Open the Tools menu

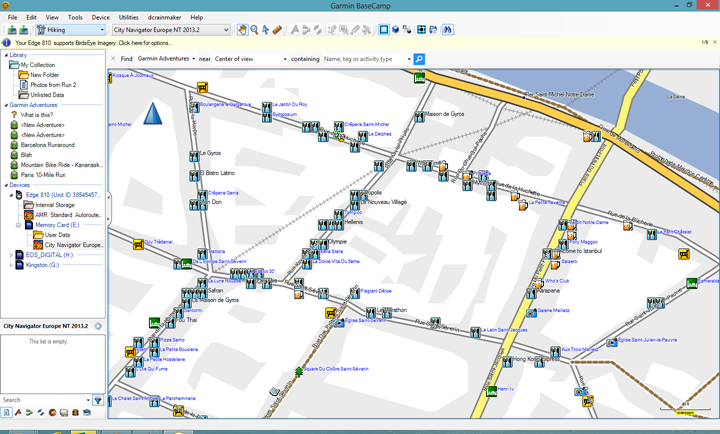(x=75, y=17)
